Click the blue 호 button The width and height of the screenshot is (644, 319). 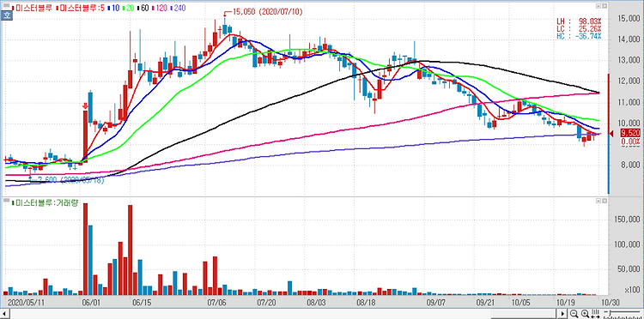click(x=6, y=15)
